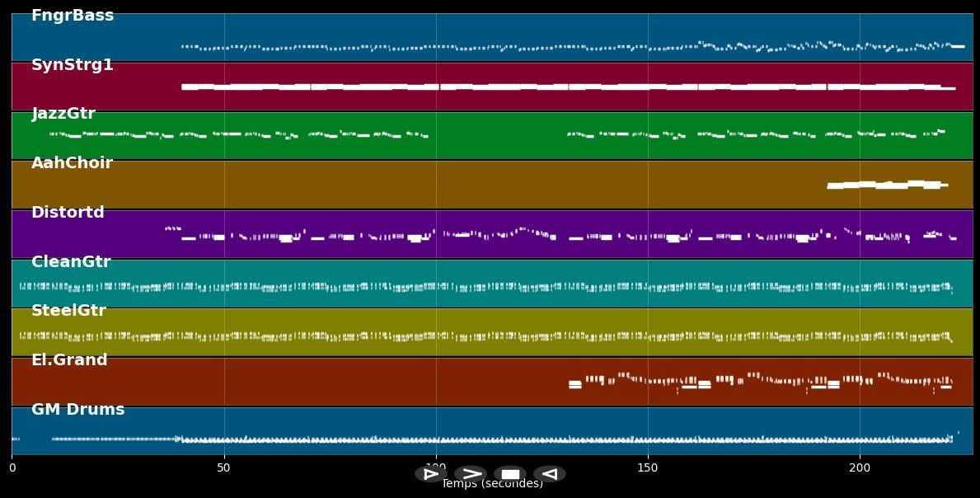Click the 'Temps (secondes)' axis label

tap(492, 485)
